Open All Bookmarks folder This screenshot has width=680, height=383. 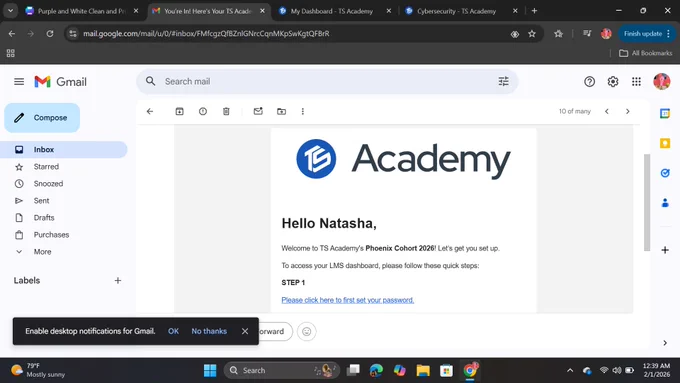click(x=645, y=53)
